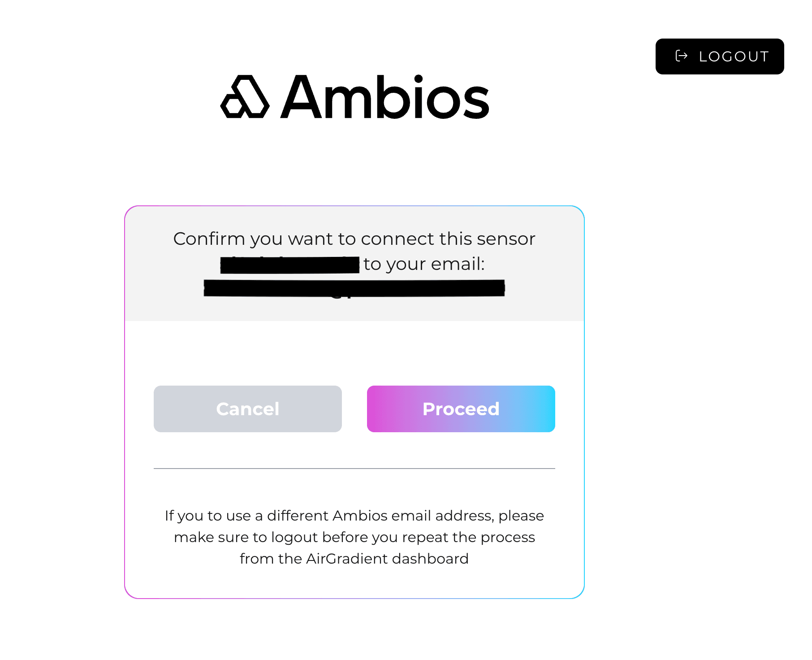The width and height of the screenshot is (812, 660).
Task: Click the "AirGradient dashboard" text in the footer
Action: (387, 559)
